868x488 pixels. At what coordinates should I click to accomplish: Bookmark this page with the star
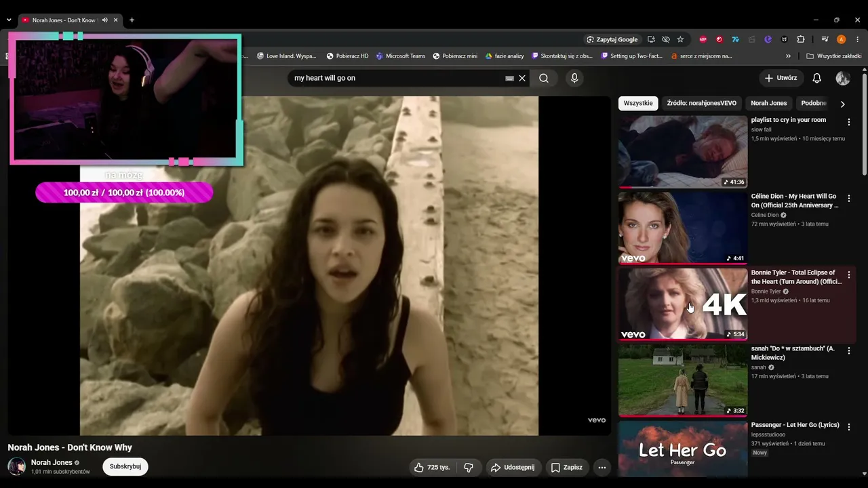(x=680, y=39)
